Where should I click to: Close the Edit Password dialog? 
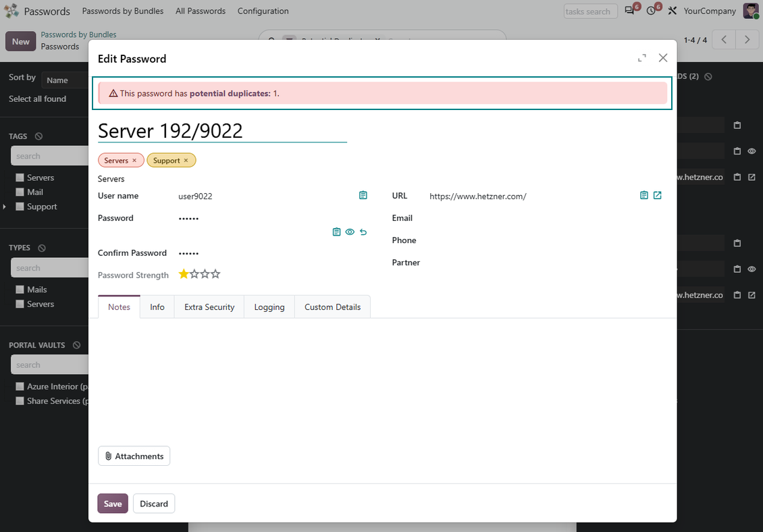pyautogui.click(x=663, y=58)
